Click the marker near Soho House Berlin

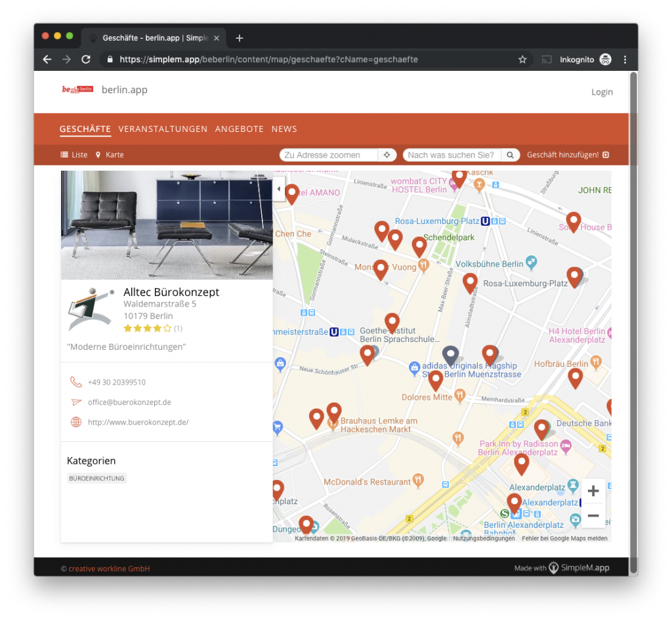pyautogui.click(x=574, y=222)
